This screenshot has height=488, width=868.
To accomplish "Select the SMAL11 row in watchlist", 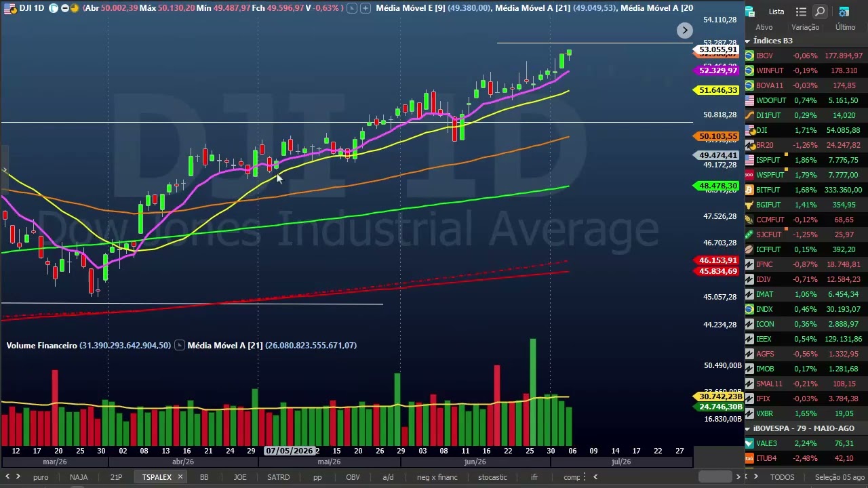I will [x=806, y=384].
